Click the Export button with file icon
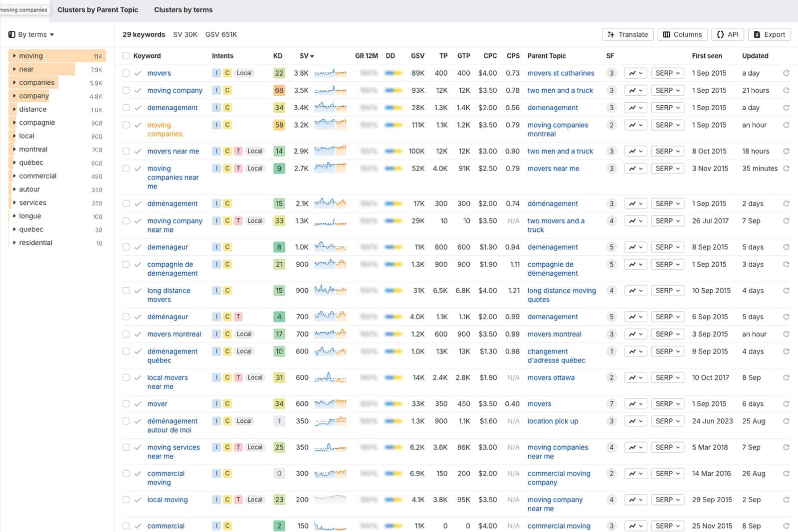 769,34
